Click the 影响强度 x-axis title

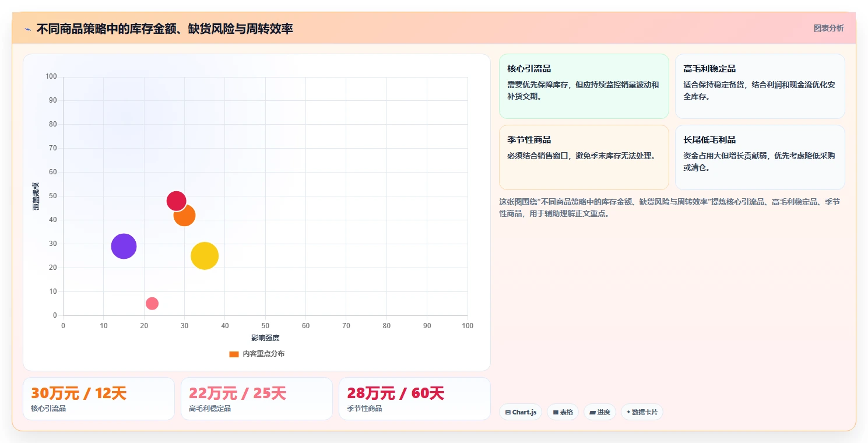coord(265,338)
